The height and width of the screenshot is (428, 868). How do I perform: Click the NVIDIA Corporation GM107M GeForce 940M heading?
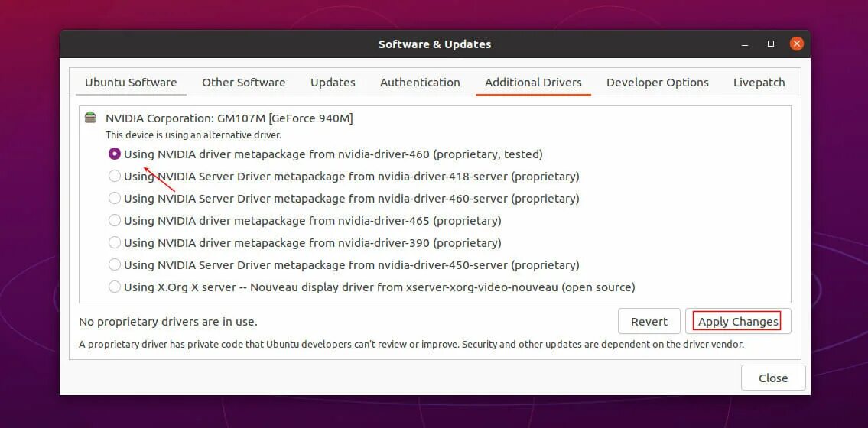pos(229,118)
